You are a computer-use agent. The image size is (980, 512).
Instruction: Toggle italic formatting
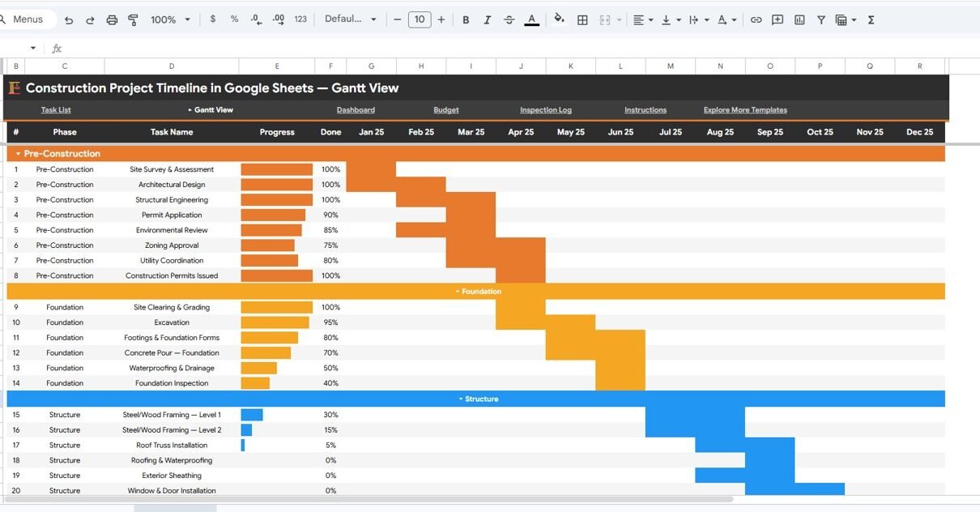pyautogui.click(x=488, y=20)
